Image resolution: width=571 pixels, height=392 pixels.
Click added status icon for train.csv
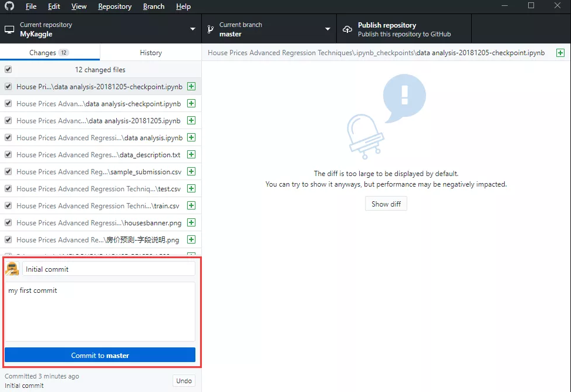[191, 205]
